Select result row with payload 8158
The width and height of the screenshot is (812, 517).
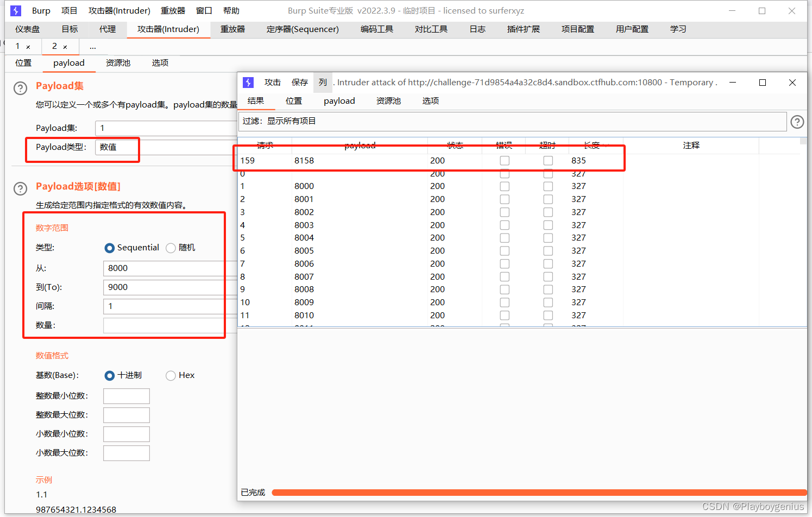tap(519, 161)
